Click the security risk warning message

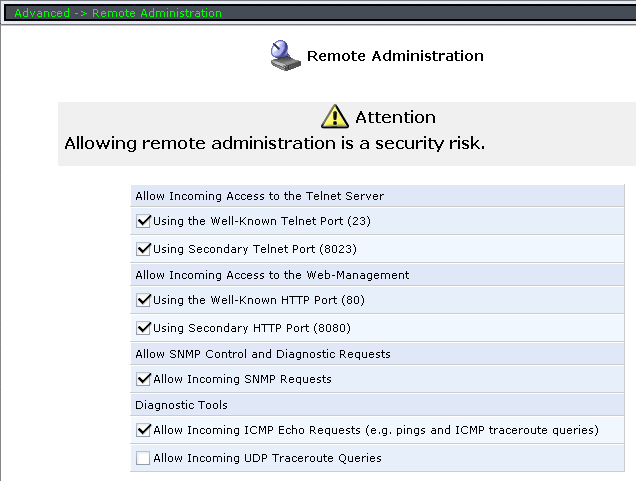click(274, 143)
